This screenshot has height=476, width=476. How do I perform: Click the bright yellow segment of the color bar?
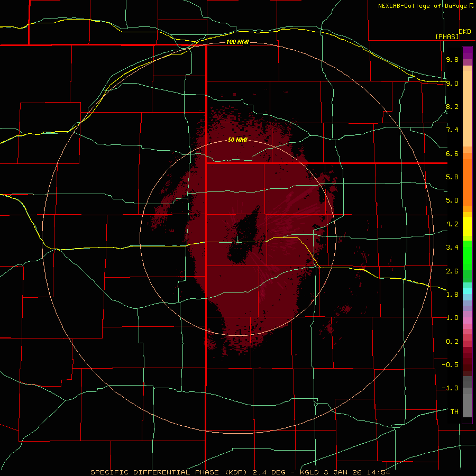(x=467, y=226)
